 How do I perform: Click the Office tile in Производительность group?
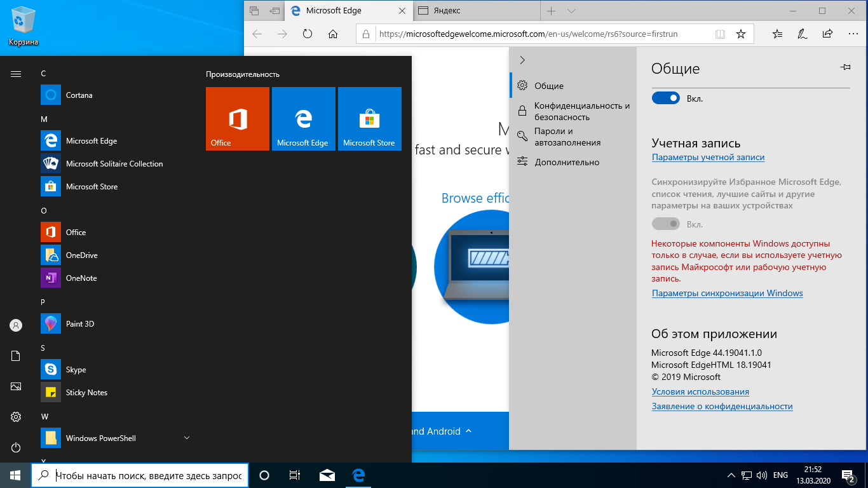(x=238, y=119)
